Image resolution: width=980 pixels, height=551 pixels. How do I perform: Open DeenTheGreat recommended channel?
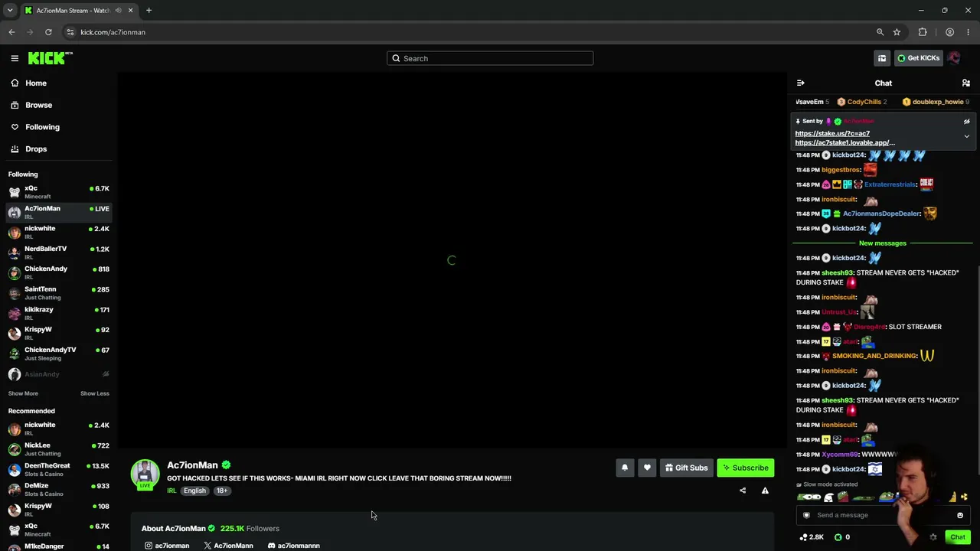58,469
